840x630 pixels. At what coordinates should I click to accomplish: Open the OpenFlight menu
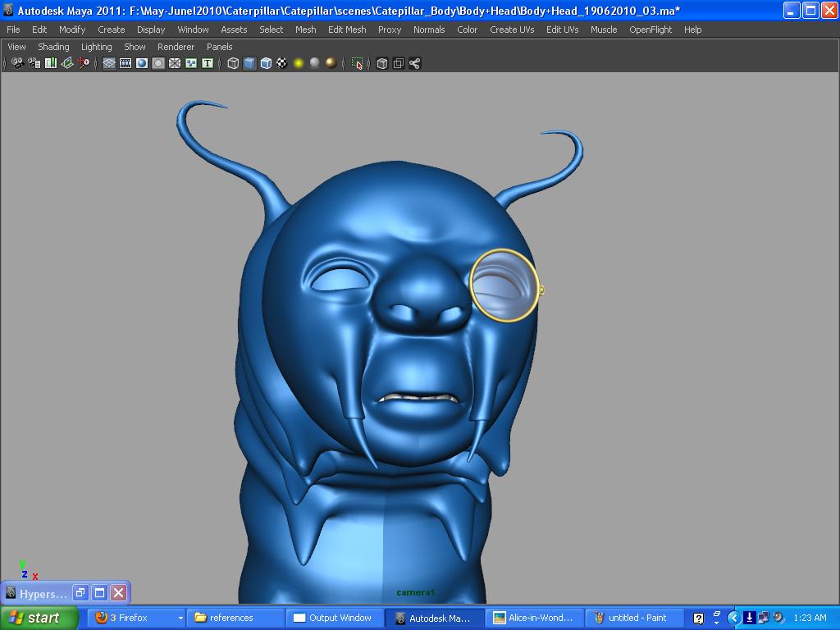651,30
